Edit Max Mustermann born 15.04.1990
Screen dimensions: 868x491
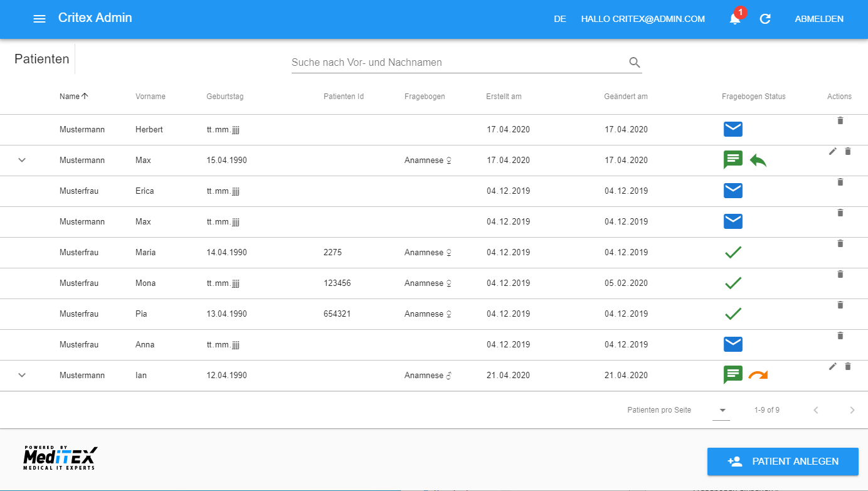tap(833, 151)
